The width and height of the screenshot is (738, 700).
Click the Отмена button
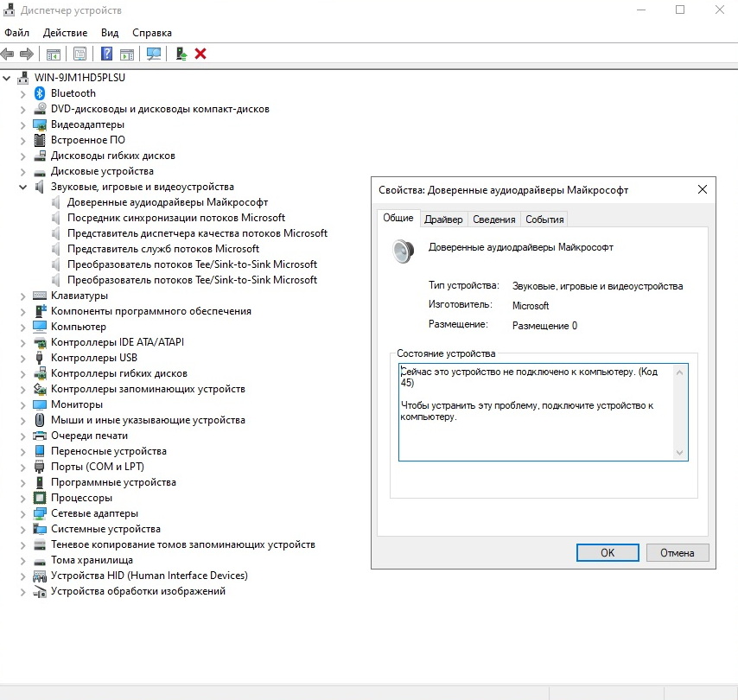pos(678,553)
